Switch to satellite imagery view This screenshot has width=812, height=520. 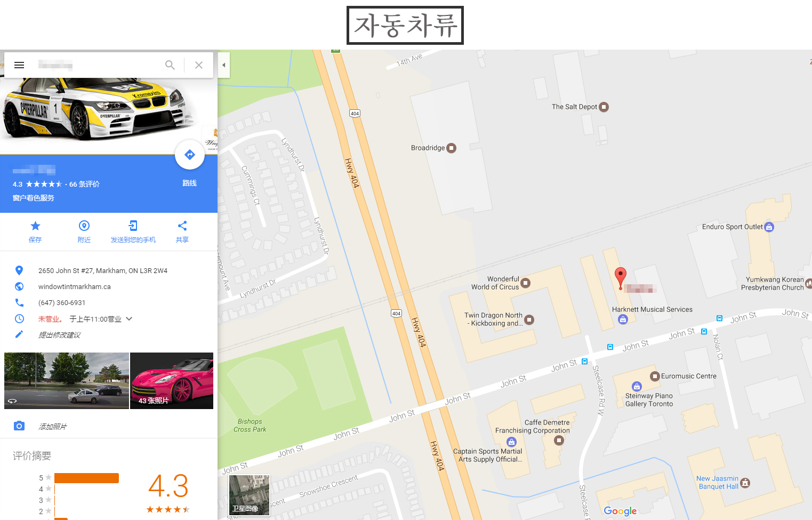[249, 495]
